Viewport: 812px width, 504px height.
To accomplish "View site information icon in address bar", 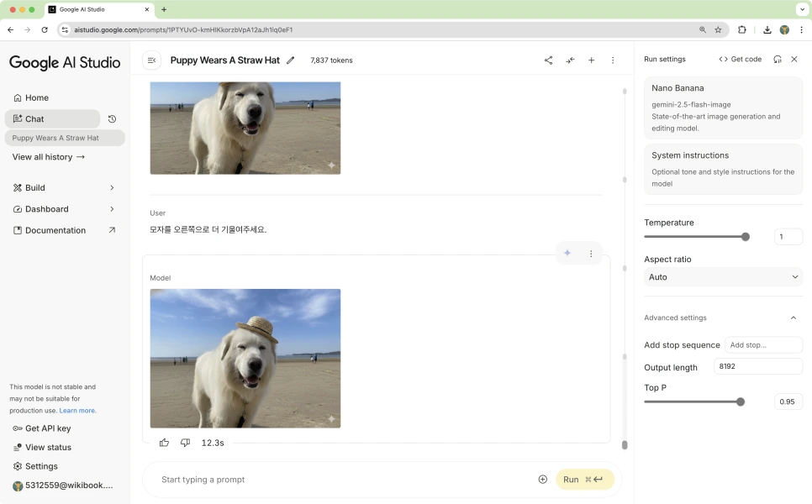I will click(x=65, y=29).
